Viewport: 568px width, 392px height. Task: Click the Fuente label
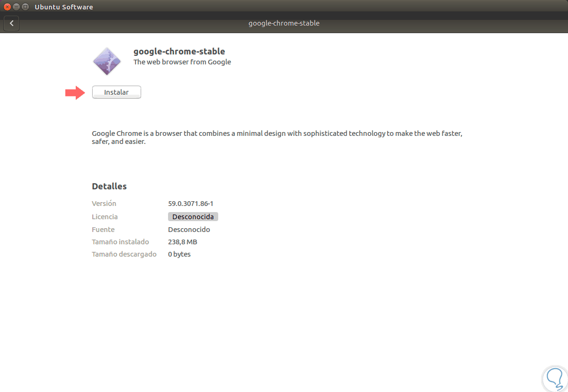pos(103,230)
